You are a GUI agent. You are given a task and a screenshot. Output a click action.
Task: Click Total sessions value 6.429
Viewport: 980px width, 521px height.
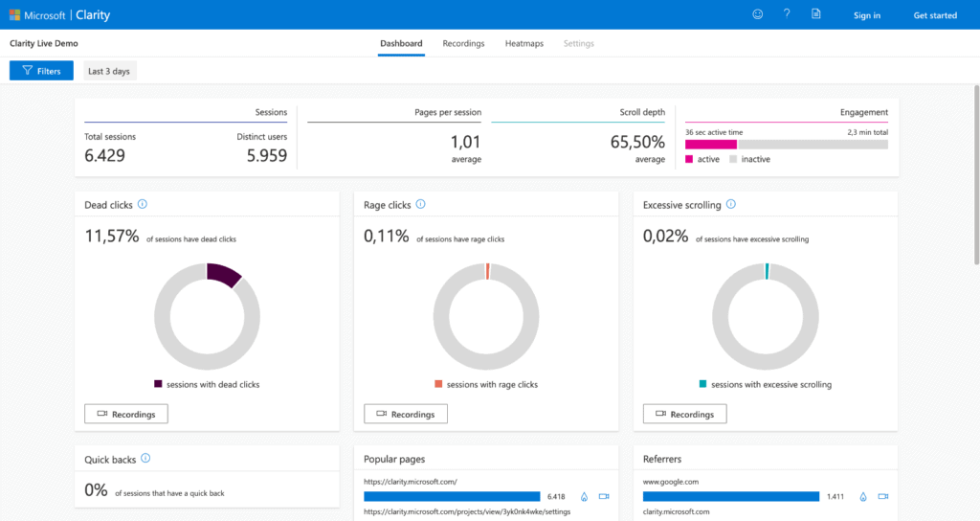click(x=105, y=156)
